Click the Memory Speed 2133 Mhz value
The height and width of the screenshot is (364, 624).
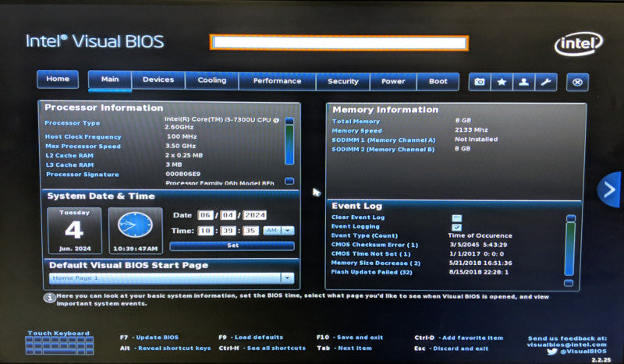471,129
